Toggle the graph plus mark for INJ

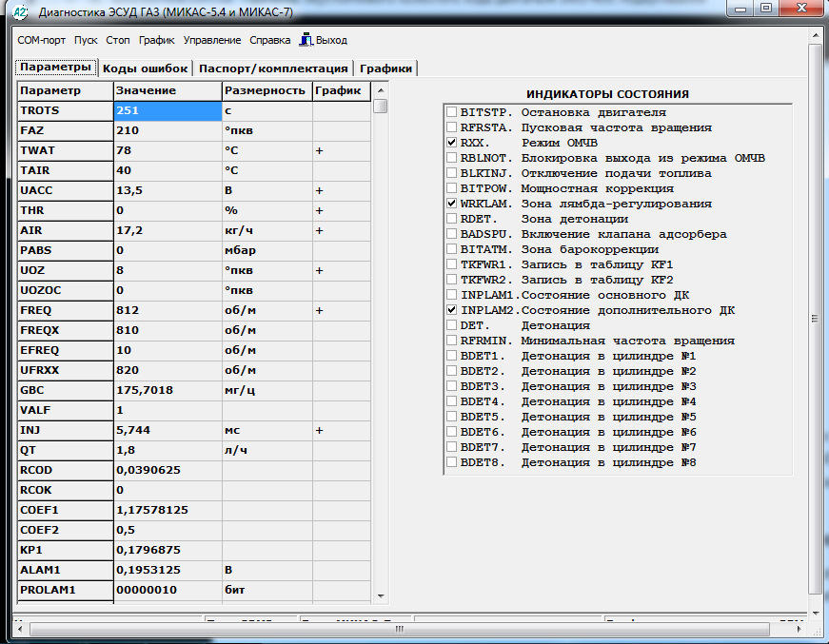click(x=320, y=430)
